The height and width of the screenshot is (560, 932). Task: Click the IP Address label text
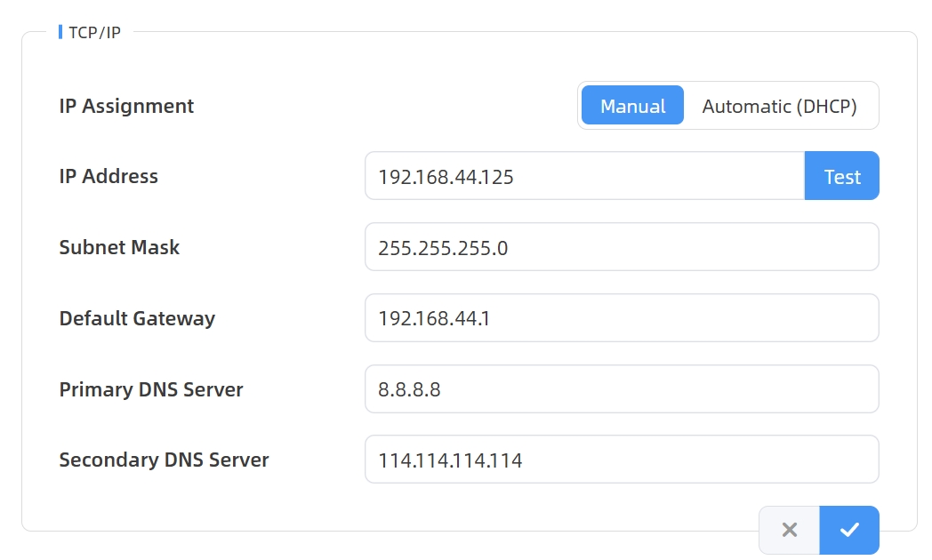pyautogui.click(x=108, y=176)
